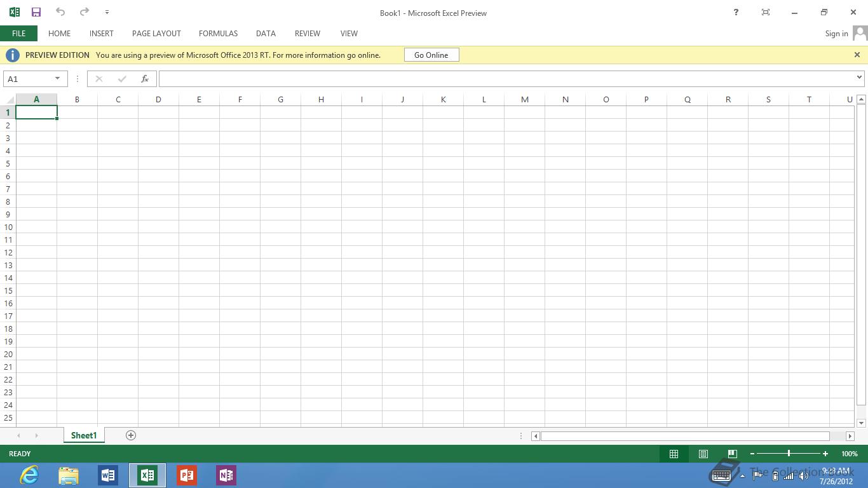Switch to the HOME ribbon tab
The image size is (868, 488).
click(x=59, y=33)
